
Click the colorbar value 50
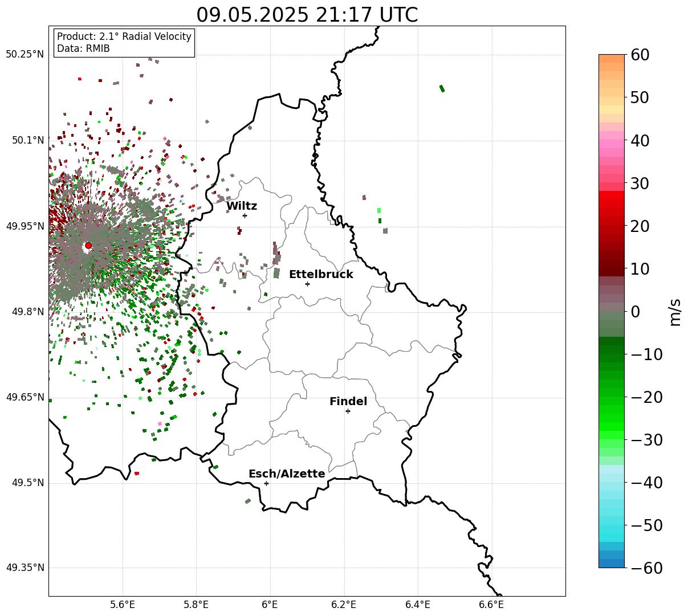point(640,97)
